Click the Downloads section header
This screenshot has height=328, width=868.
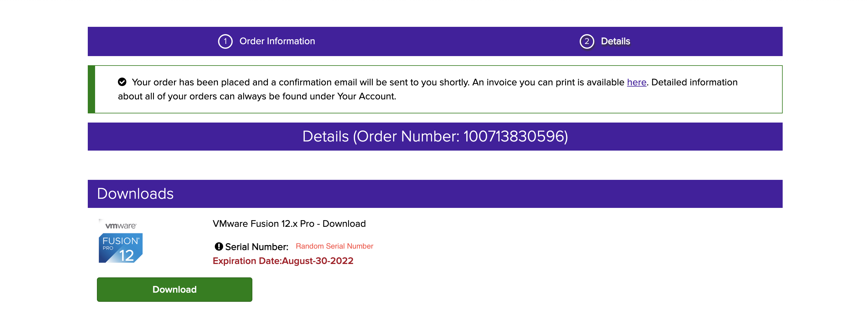(135, 194)
